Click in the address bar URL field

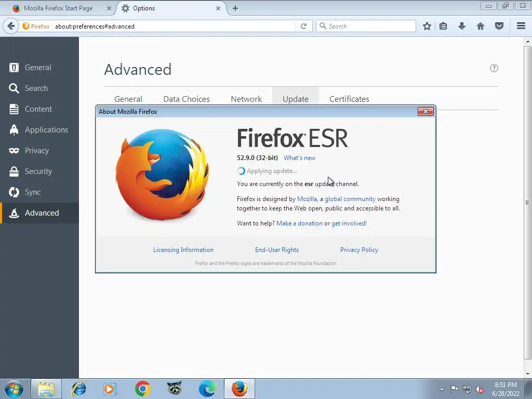[x=173, y=26]
